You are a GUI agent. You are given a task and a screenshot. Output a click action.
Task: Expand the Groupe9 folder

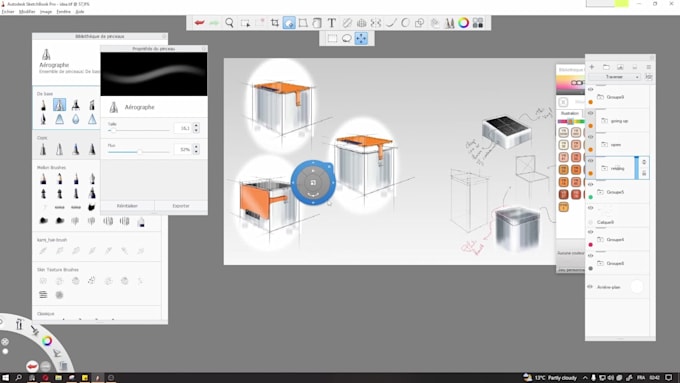[601, 97]
